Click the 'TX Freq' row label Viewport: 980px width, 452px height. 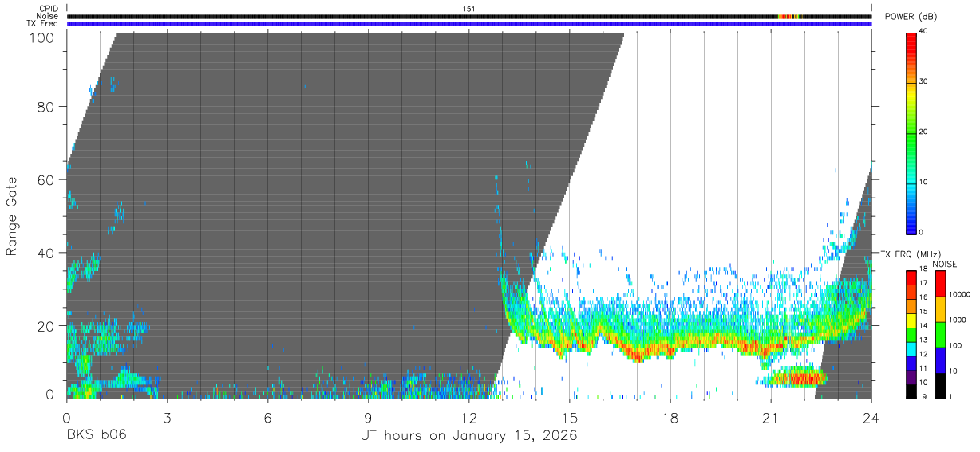[43, 24]
